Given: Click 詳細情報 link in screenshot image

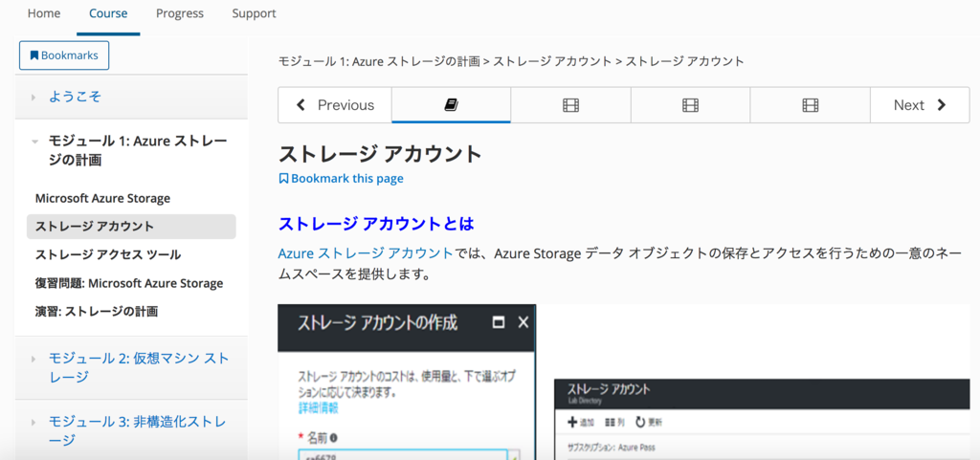Looking at the screenshot, I should click(x=318, y=408).
